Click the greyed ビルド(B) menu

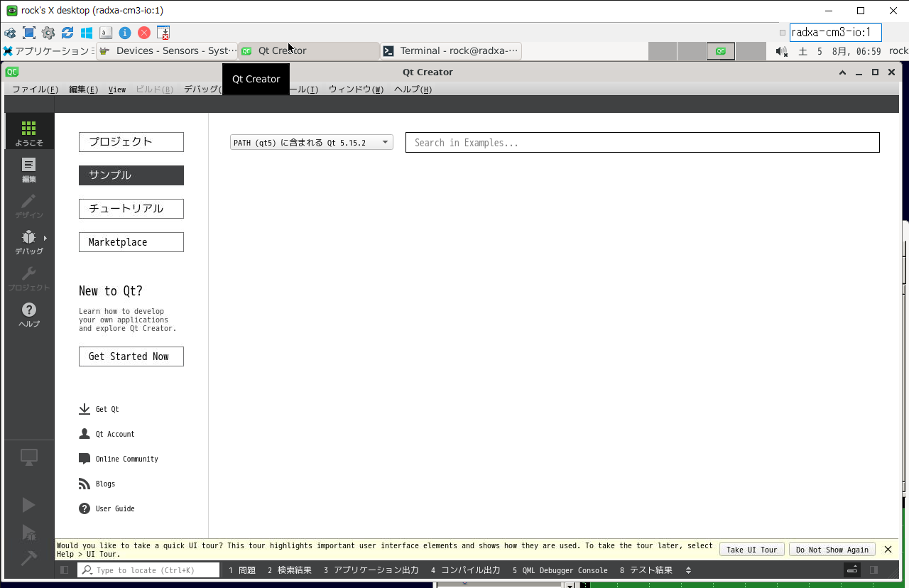pyautogui.click(x=154, y=89)
